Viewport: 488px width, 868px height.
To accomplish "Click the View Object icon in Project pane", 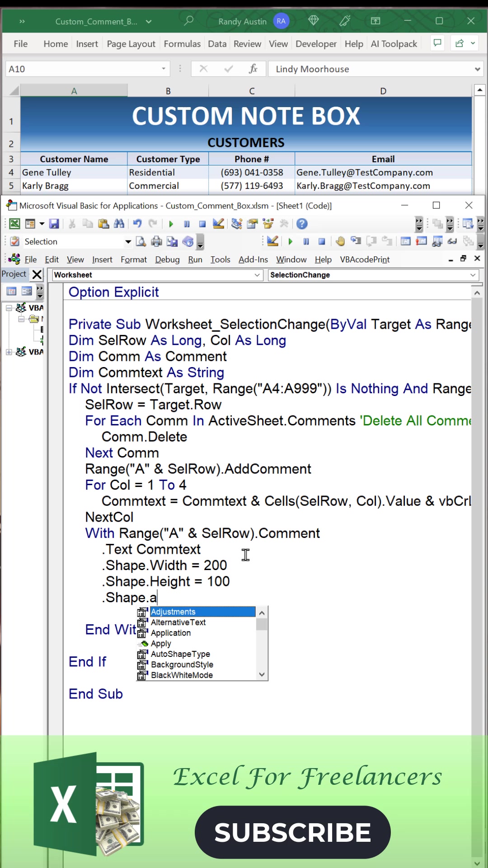I will pos(27,292).
